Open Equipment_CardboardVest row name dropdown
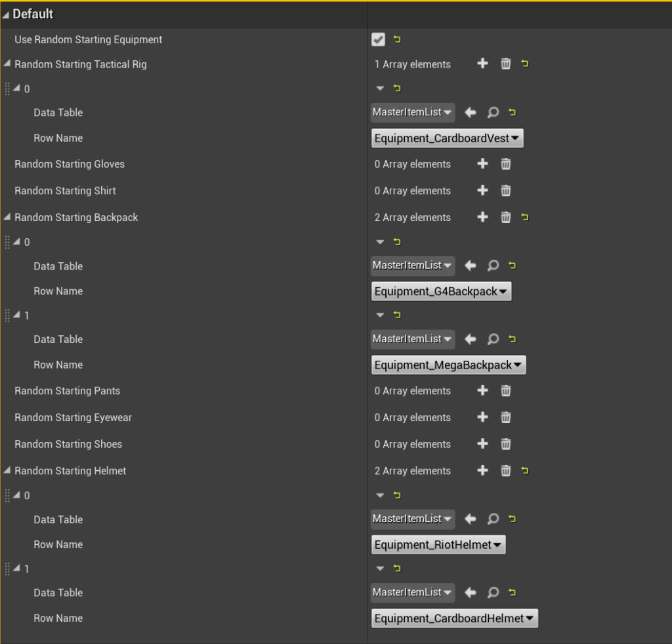672x644 pixels. [x=448, y=138]
